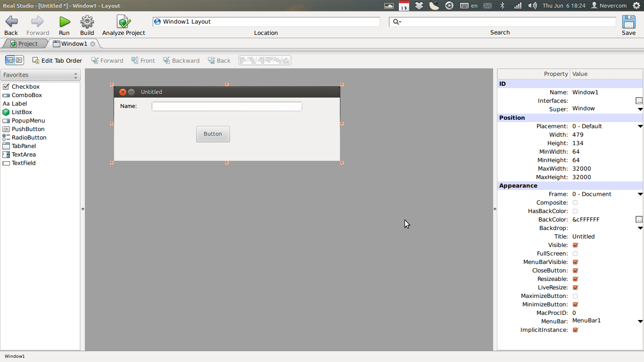Open the Frame property dropdown
This screenshot has width=644, height=362.
point(640,194)
